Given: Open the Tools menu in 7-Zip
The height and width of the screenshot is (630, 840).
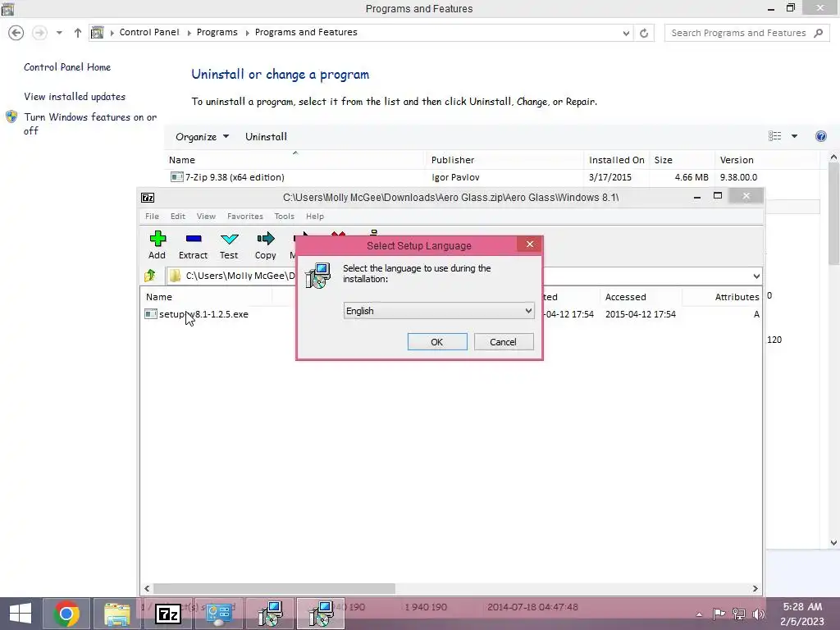Looking at the screenshot, I should 284,216.
